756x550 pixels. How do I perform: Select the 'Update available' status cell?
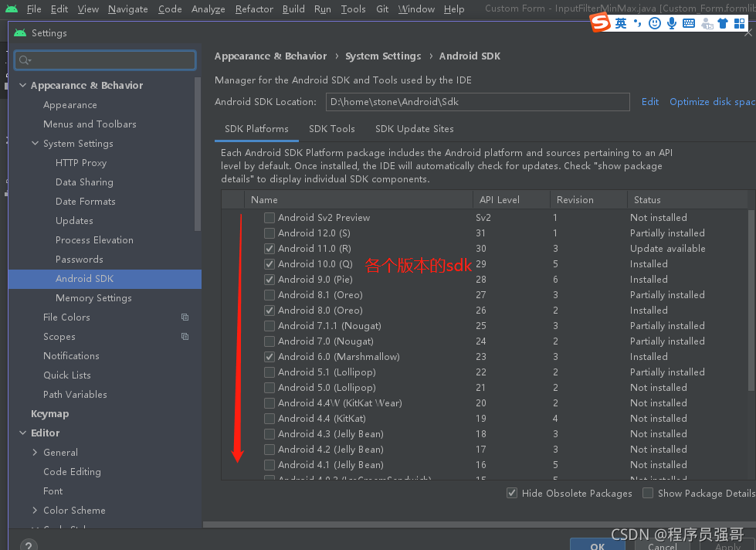coord(668,249)
